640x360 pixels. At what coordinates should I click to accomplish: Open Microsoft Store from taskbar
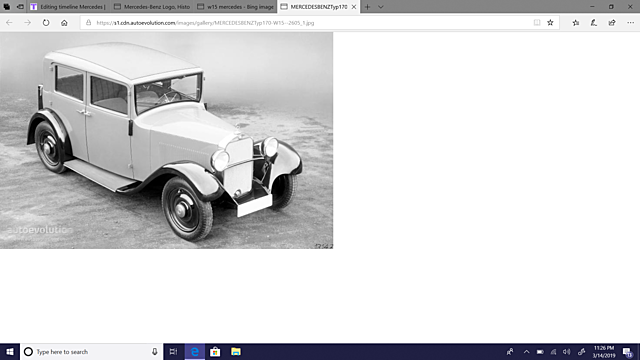coord(215,352)
